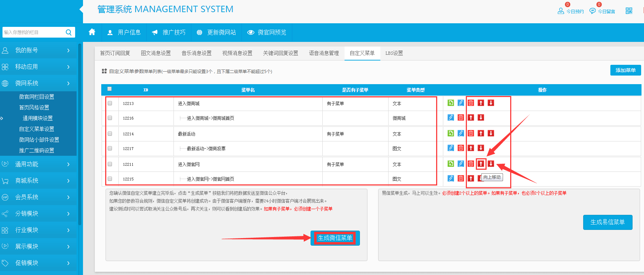Add a submenu to row 12213
The image size is (644, 275).
coord(451,103)
